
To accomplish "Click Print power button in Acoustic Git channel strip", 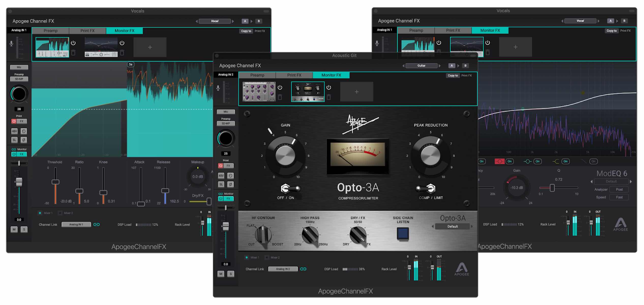I will click(x=221, y=166).
